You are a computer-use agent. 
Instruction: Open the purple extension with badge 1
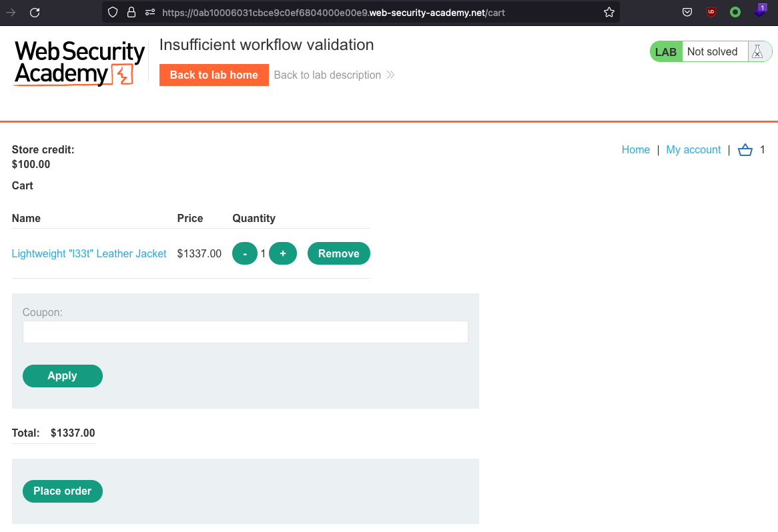759,11
